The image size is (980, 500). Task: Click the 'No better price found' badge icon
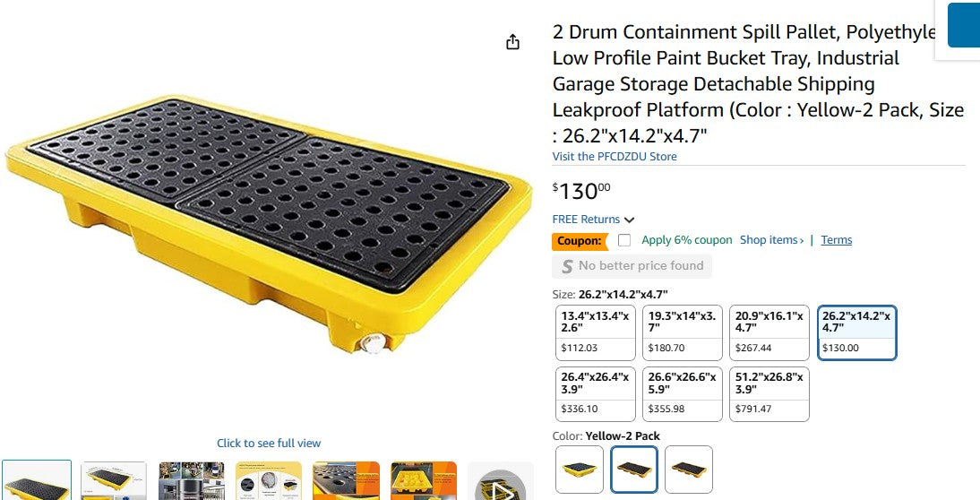pyautogui.click(x=567, y=266)
